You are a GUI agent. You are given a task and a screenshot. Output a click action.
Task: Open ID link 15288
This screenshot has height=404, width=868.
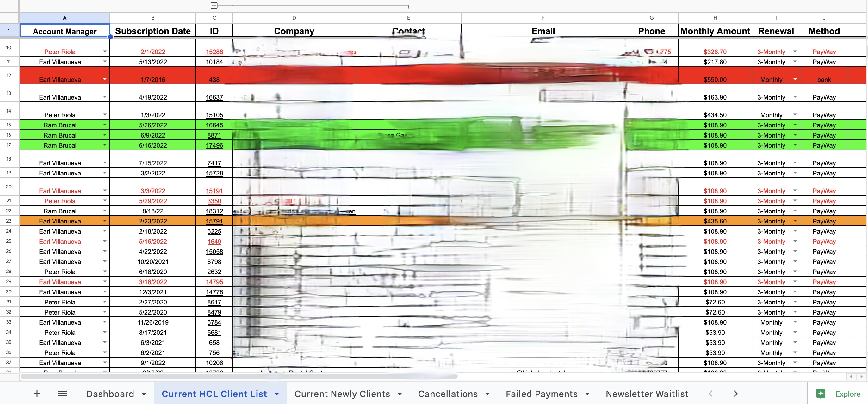pos(214,52)
